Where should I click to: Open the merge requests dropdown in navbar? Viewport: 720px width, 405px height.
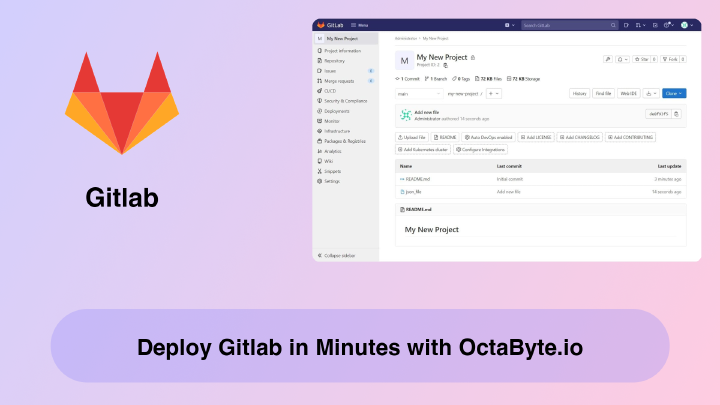(x=641, y=25)
